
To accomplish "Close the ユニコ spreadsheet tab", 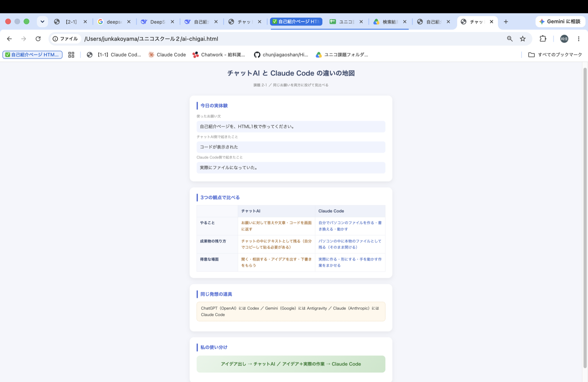I will (x=361, y=22).
